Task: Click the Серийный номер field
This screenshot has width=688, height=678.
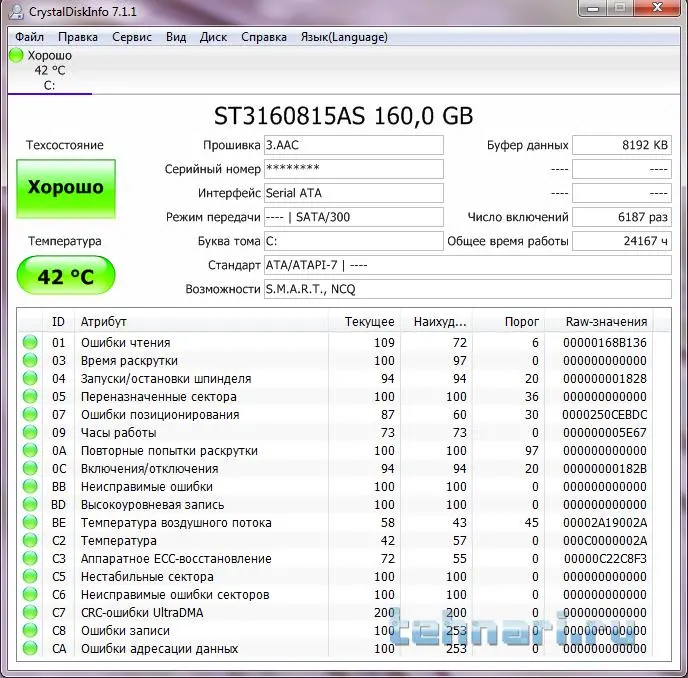Action: coord(353,169)
